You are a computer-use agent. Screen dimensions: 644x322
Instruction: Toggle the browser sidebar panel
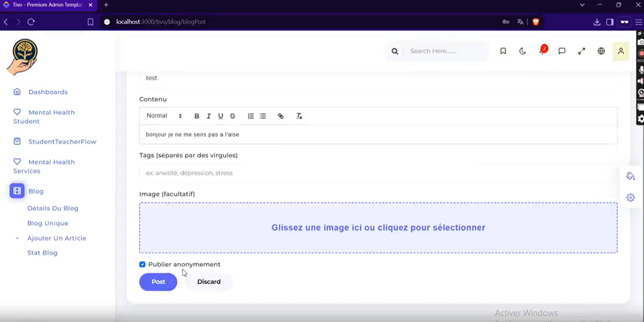pyautogui.click(x=610, y=22)
